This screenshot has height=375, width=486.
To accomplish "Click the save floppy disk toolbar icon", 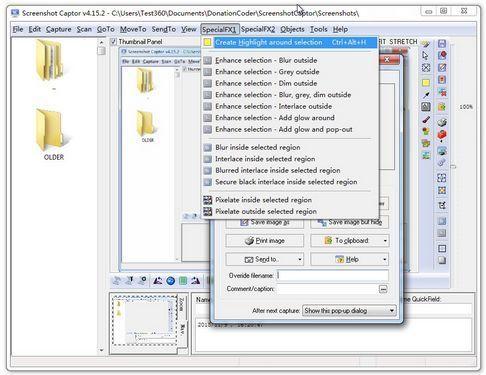I will click(x=442, y=44).
